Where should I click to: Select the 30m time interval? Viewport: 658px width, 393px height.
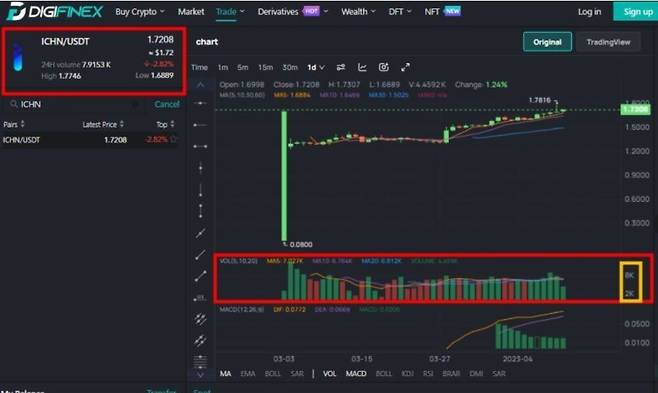point(290,67)
